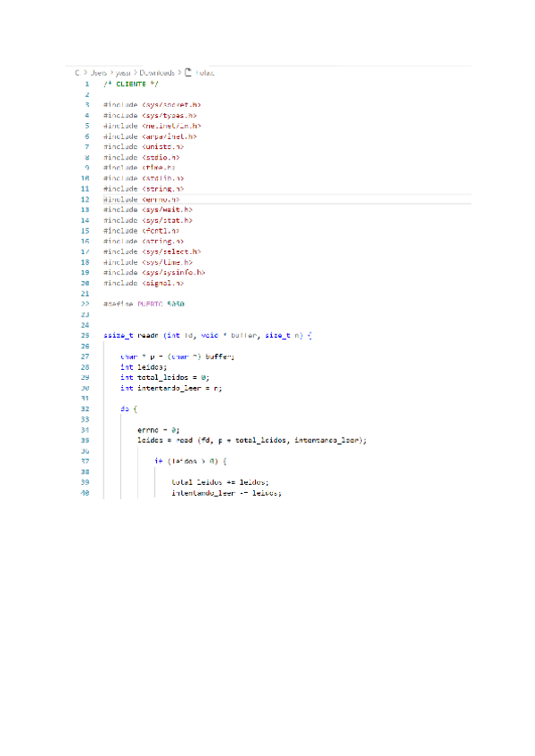
Task: Click 'int intentando_leer = n;' line
Action: (x=171, y=388)
